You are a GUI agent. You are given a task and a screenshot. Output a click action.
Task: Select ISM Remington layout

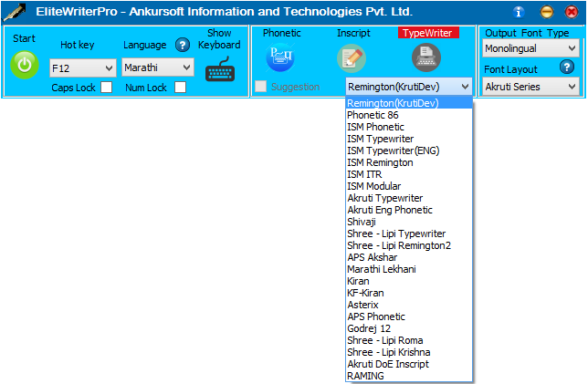tap(408, 162)
